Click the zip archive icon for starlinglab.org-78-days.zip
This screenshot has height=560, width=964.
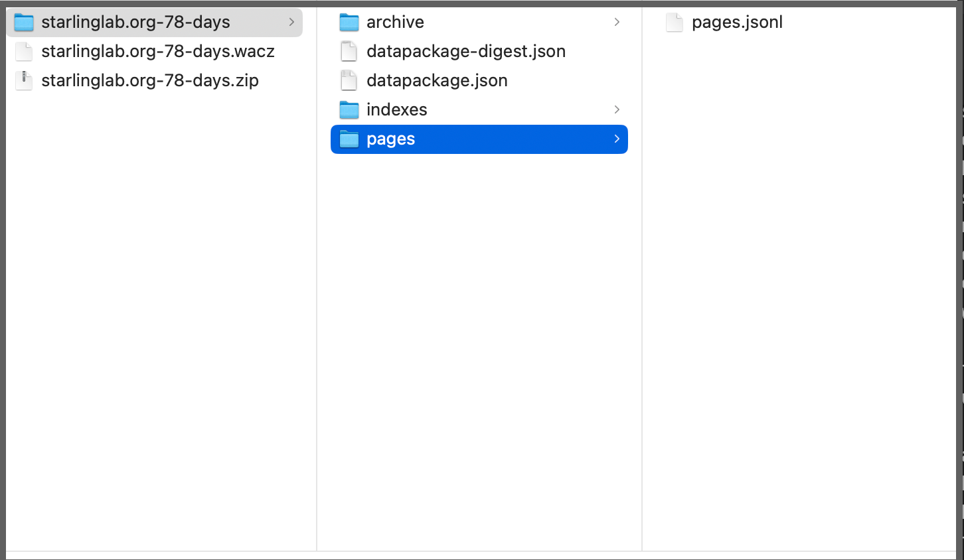pos(23,80)
